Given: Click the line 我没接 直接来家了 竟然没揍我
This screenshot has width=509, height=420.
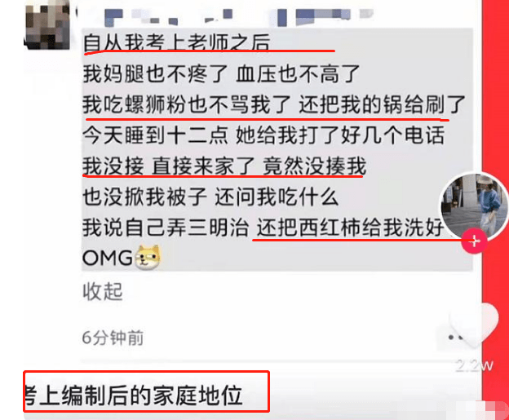Looking at the screenshot, I should (x=224, y=166).
